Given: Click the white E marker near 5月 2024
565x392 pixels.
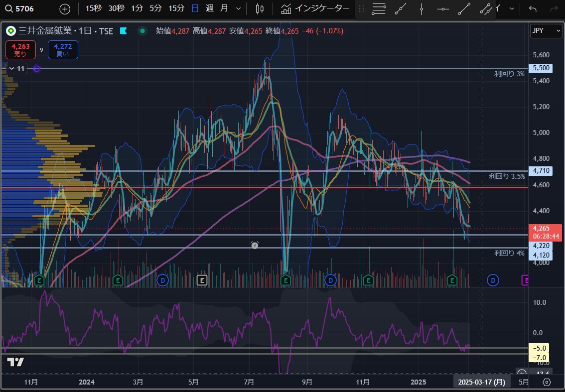Looking at the screenshot, I should [202, 279].
